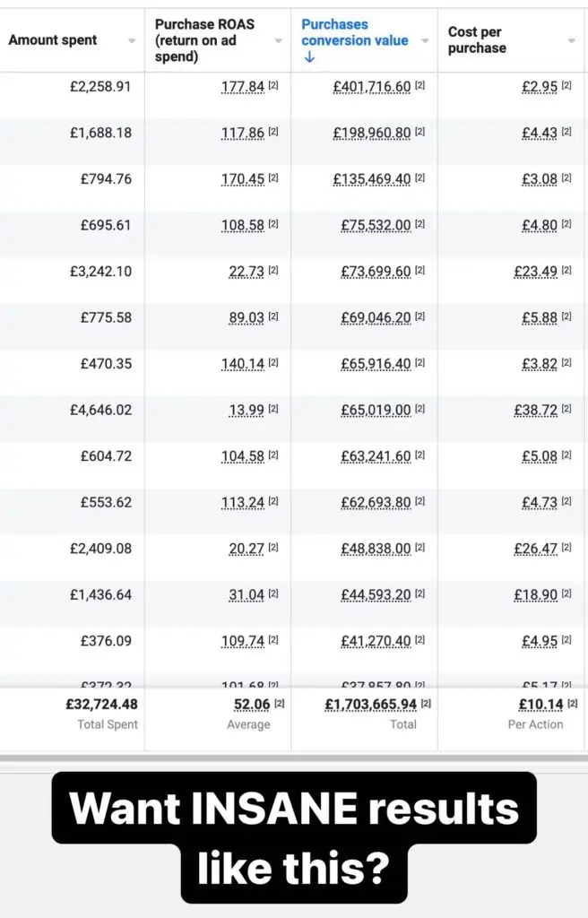This screenshot has height=918, width=588.
Task: Open the Purchases conversion value column dropdown
Action: 425,40
